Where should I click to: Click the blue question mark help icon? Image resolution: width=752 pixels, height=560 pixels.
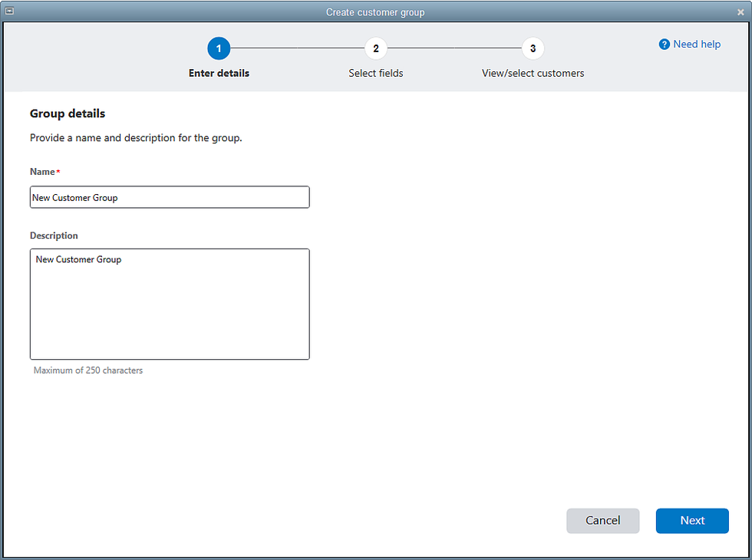point(665,44)
